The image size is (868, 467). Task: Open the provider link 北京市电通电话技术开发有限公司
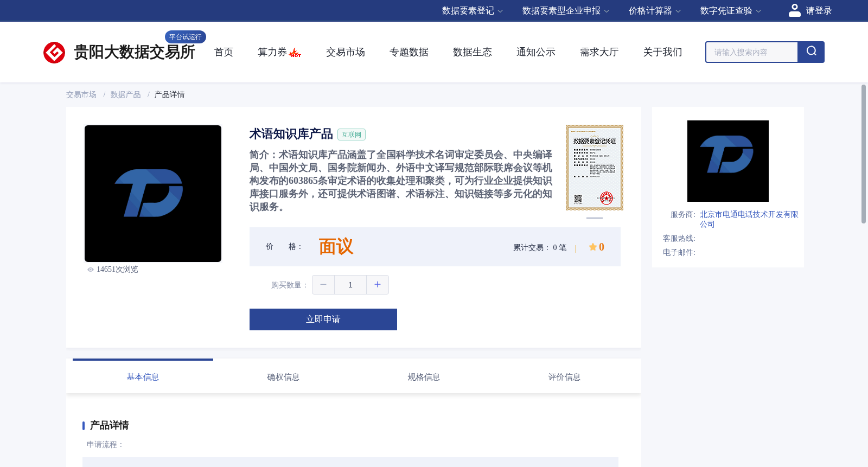pos(749,219)
